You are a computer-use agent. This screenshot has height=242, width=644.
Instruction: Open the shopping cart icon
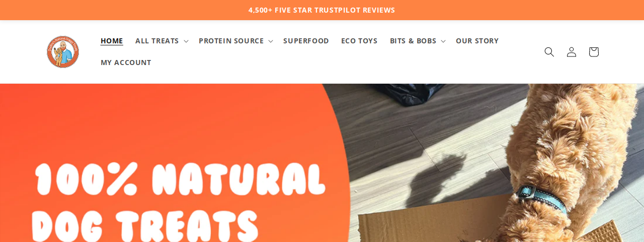coord(594,52)
